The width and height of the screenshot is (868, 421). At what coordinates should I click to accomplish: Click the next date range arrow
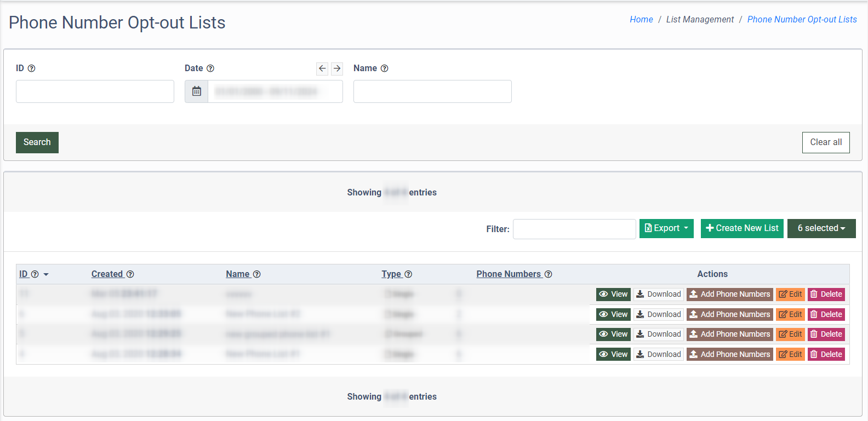337,68
